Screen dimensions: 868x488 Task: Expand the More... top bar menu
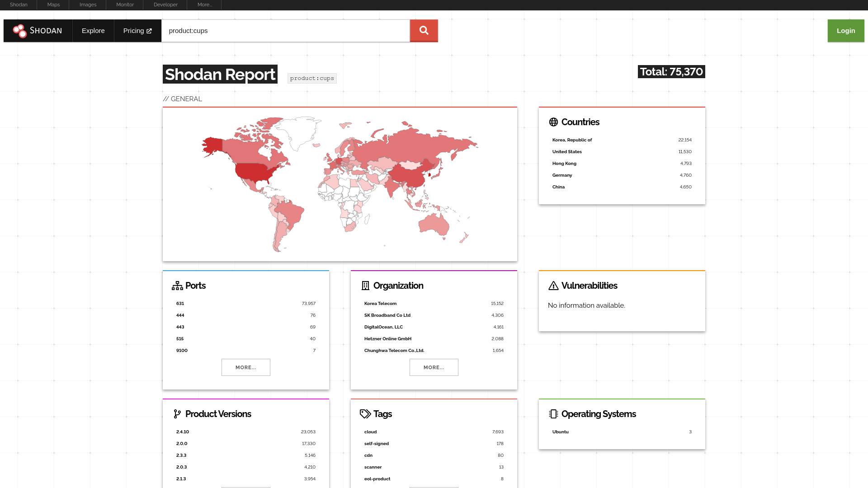coord(205,5)
